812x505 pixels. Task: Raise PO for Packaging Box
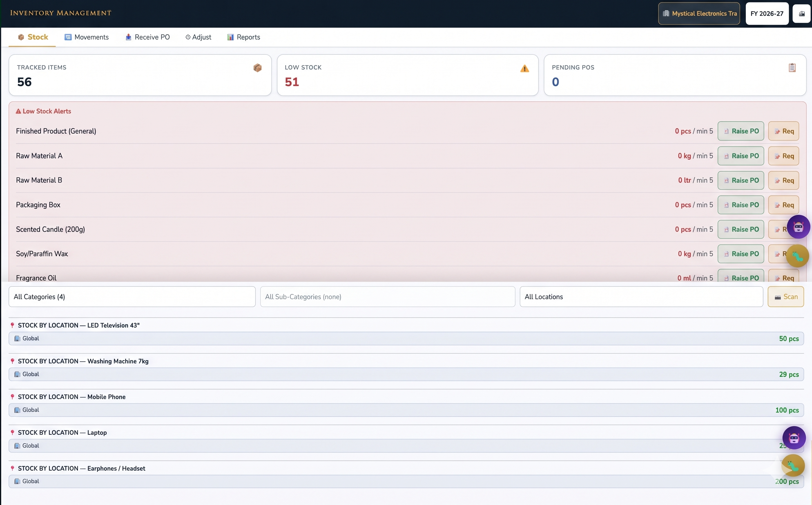pyautogui.click(x=741, y=205)
